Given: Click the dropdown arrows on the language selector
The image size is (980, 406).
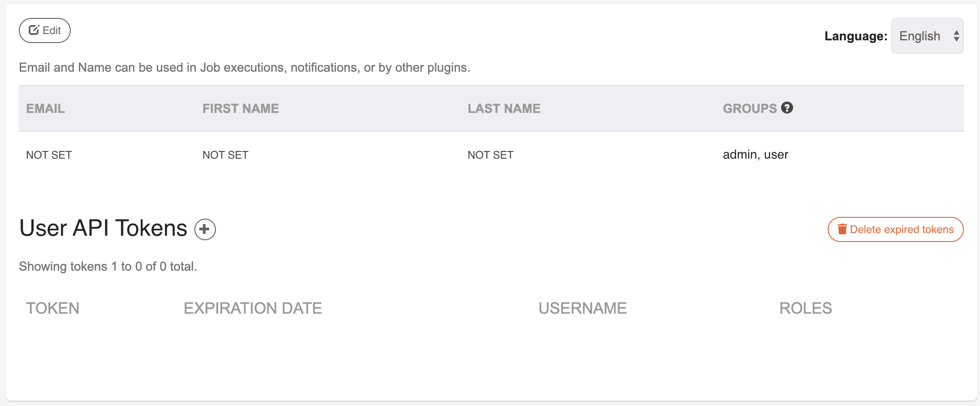Looking at the screenshot, I should coord(956,35).
